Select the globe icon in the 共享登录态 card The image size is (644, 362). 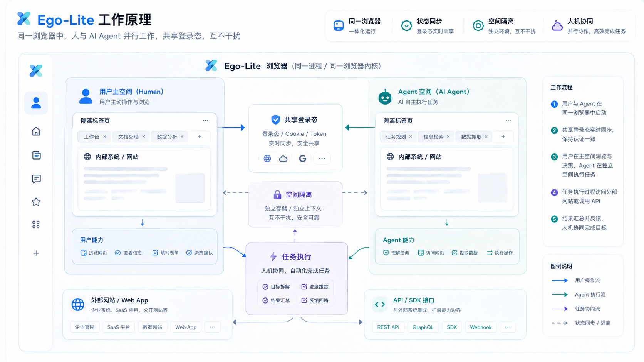[267, 158]
